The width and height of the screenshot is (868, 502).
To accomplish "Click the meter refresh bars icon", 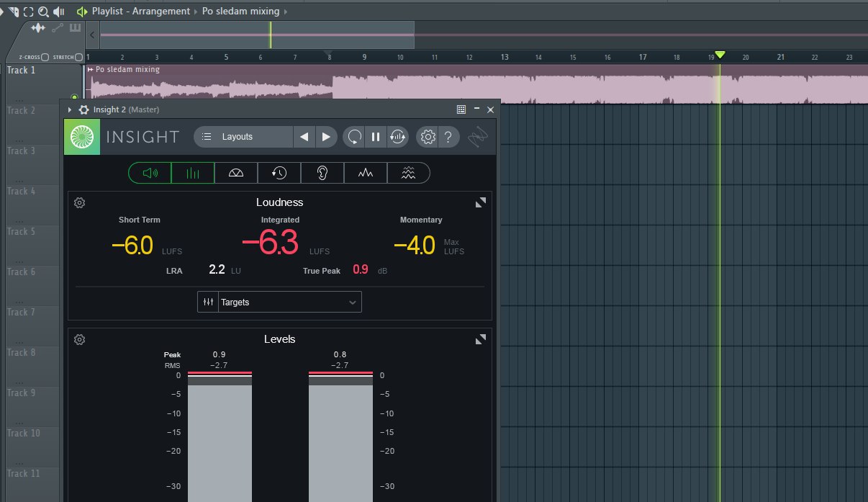I will point(397,137).
